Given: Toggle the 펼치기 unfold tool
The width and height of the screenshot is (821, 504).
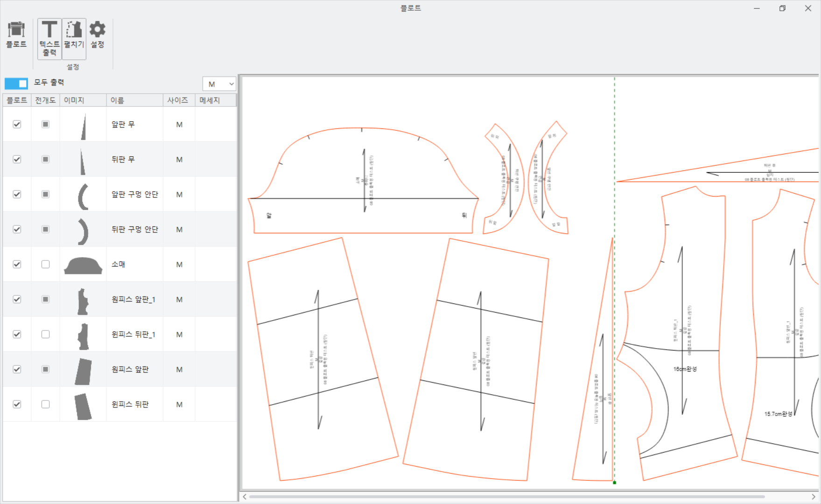Looking at the screenshot, I should click(74, 39).
